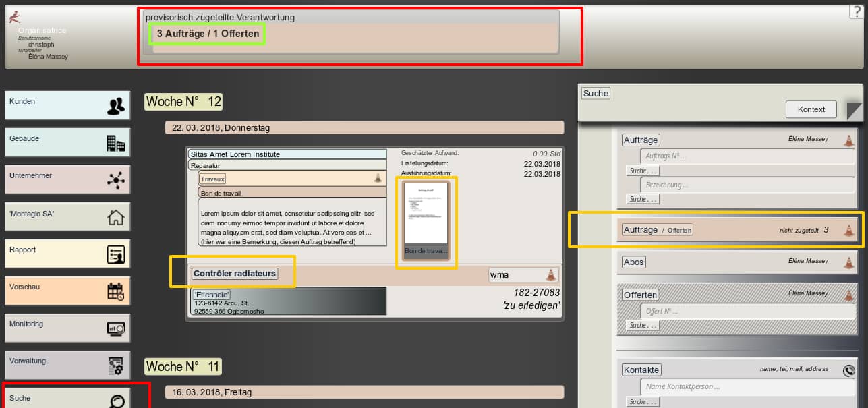The height and width of the screenshot is (408, 868).
Task: Click the Contrôler radiateurs button
Action: click(x=234, y=274)
